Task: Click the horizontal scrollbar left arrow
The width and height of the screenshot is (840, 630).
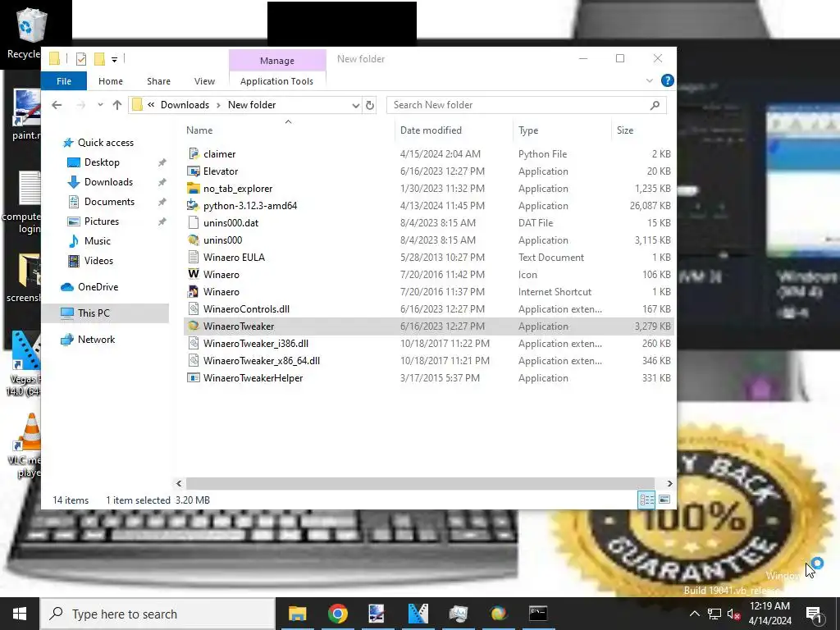Action: (x=179, y=484)
